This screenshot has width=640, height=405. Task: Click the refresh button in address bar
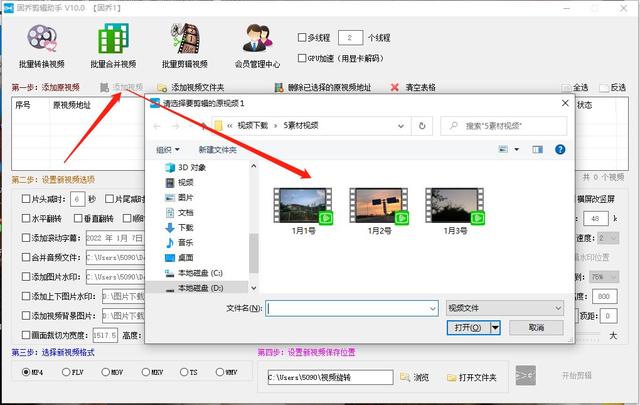coord(422,126)
